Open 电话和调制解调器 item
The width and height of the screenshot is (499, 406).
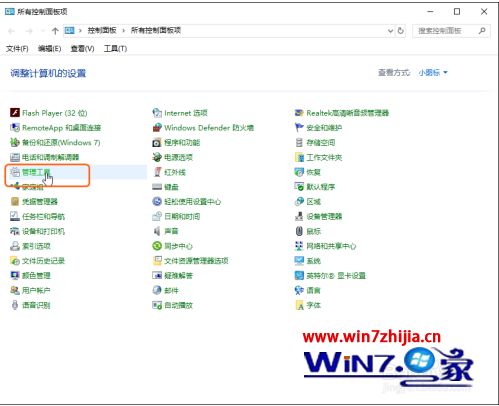44,157
